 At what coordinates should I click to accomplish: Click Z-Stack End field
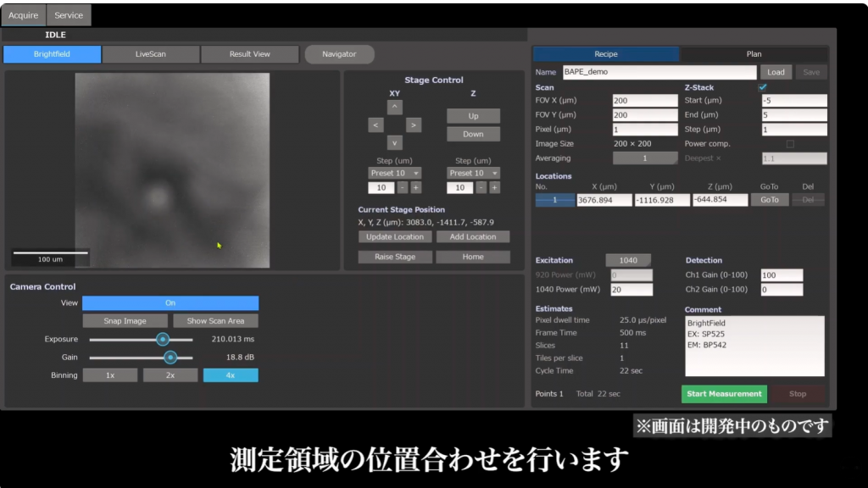click(794, 115)
